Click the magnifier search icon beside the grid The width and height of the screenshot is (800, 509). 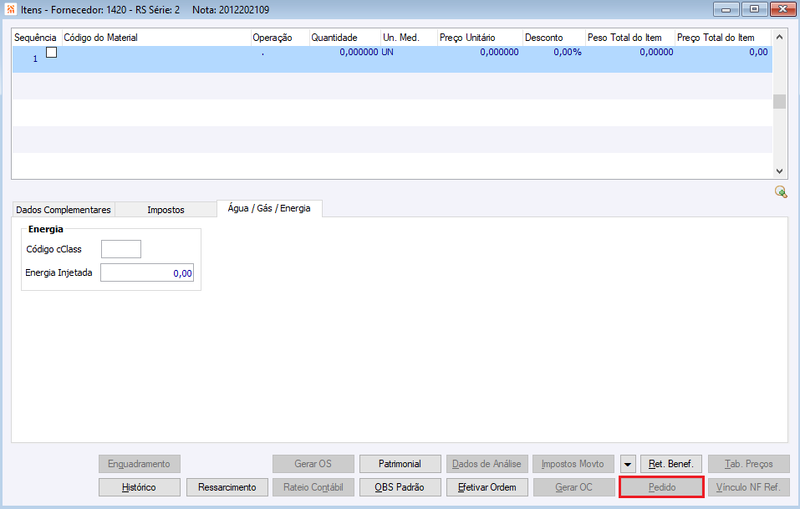[x=781, y=192]
